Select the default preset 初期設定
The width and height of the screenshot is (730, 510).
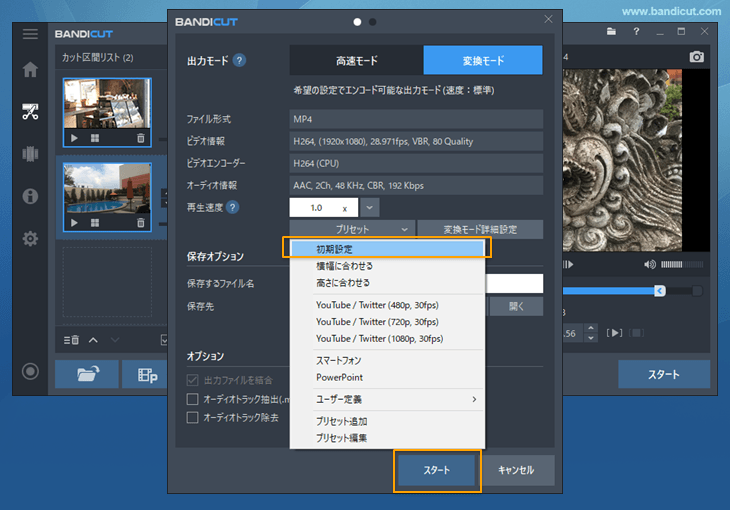tap(387, 249)
